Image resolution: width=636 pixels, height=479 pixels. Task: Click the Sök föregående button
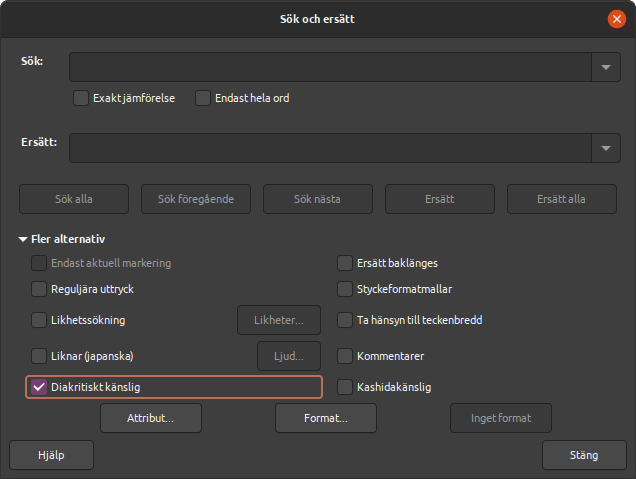coord(196,199)
